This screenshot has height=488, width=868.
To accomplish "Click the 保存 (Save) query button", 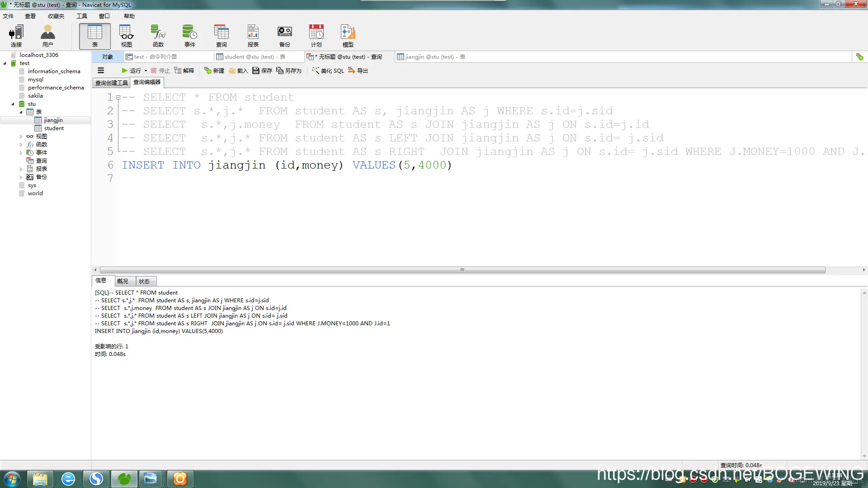I will (262, 70).
